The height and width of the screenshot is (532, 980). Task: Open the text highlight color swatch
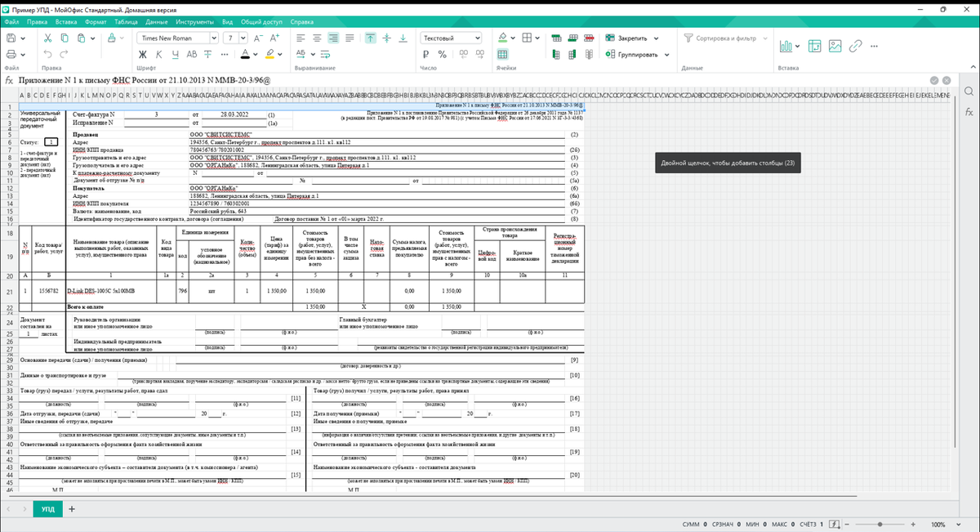271,54
